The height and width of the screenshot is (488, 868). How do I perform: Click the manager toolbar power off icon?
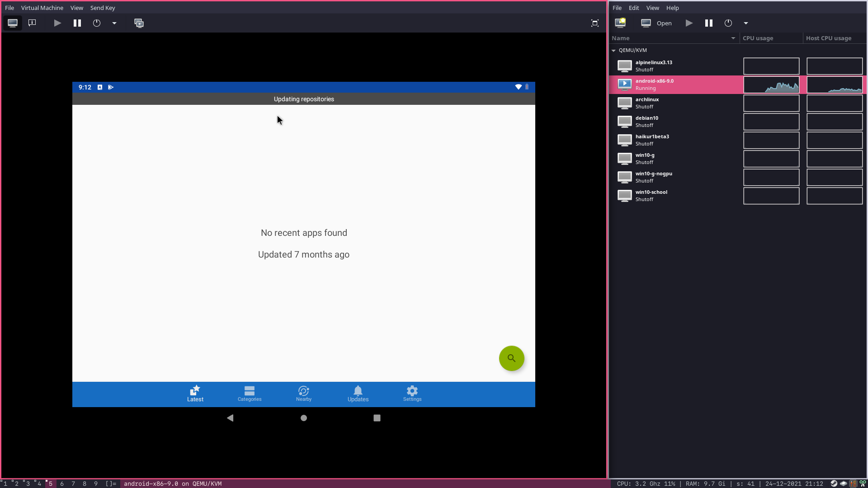[728, 23]
